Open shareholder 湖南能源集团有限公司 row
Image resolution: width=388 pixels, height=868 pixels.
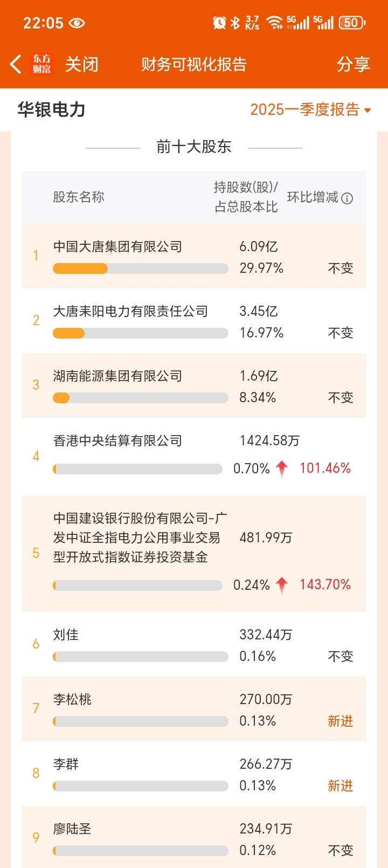tap(194, 385)
